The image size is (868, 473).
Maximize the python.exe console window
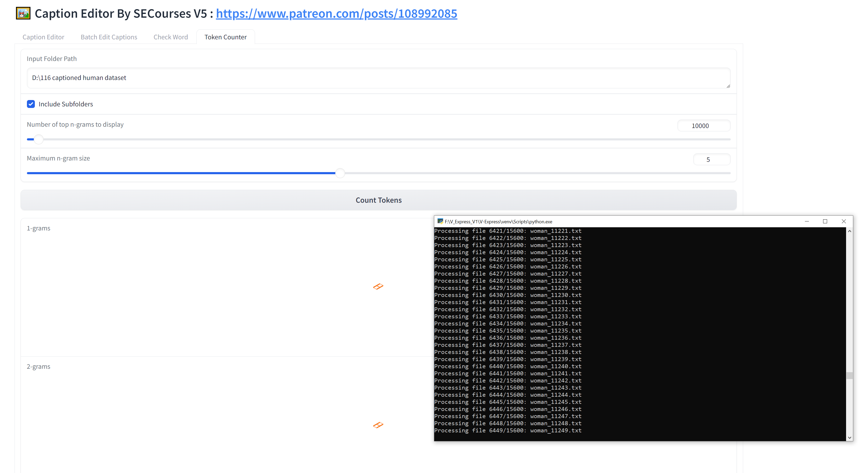(825, 221)
